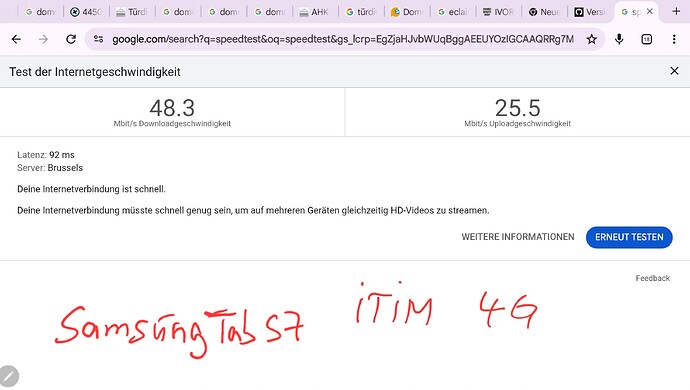The image size is (690, 390).
Task: Click the Mbit/s Uploadgeschwindigkeit label
Action: tap(518, 124)
